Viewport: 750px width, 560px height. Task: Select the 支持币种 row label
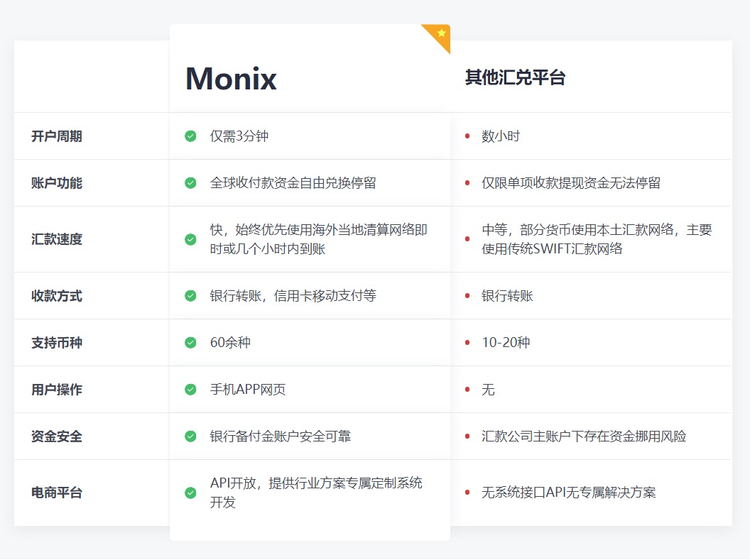[57, 343]
